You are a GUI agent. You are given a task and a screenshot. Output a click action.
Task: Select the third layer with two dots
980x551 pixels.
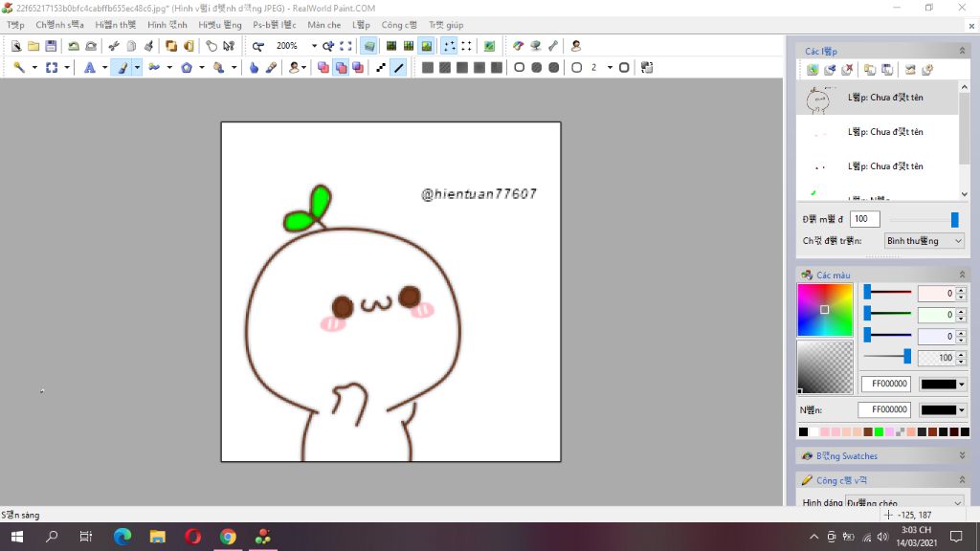tap(878, 166)
